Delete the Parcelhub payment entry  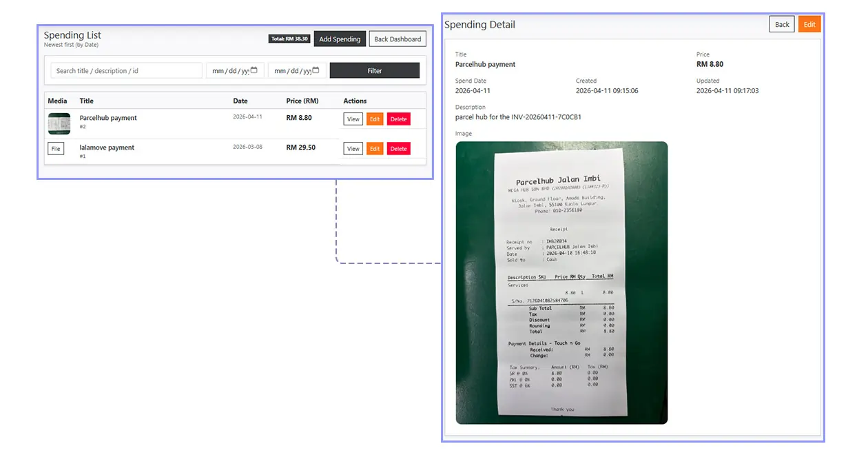pos(398,118)
